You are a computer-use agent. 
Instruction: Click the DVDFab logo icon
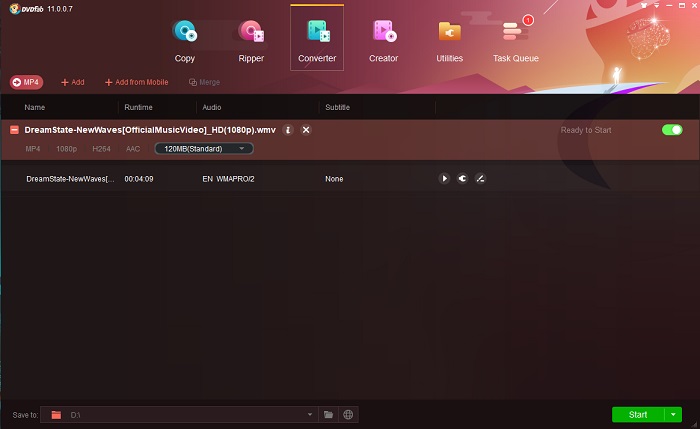[x=15, y=8]
